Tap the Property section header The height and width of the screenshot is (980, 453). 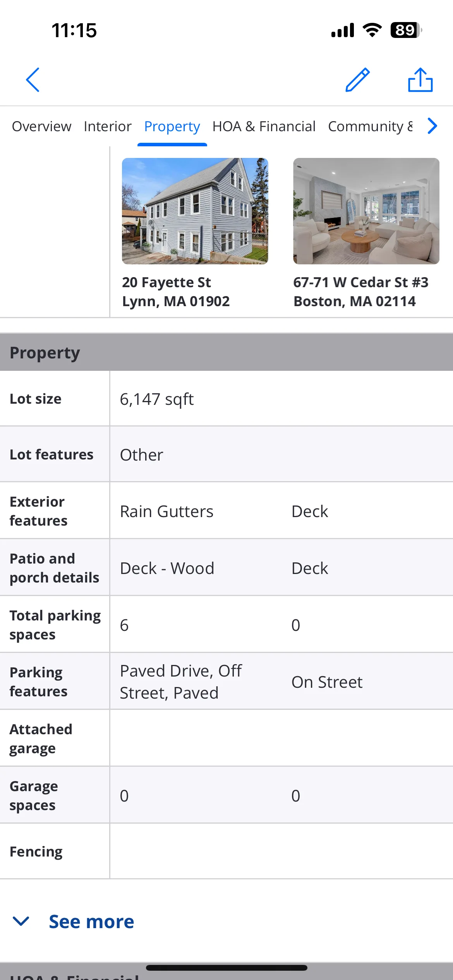pyautogui.click(x=226, y=352)
